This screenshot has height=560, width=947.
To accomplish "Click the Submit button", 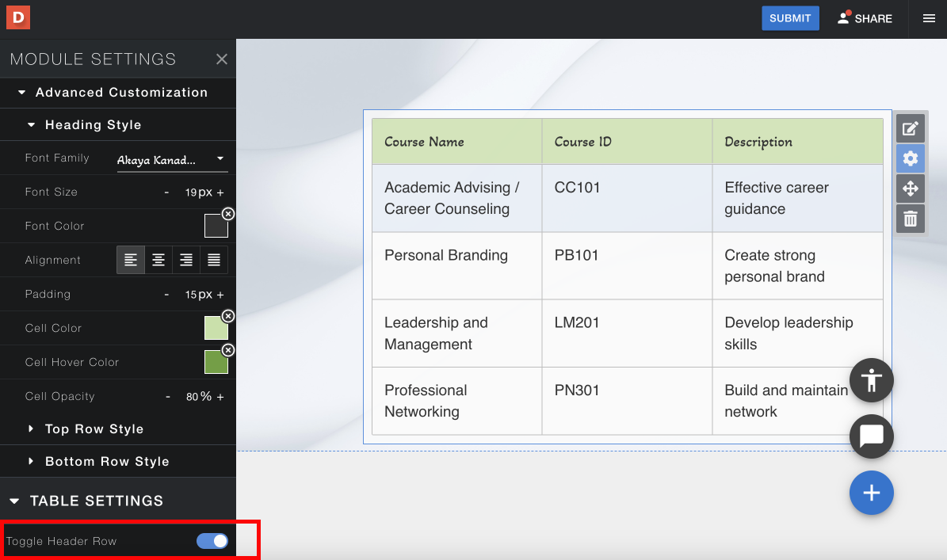I will pyautogui.click(x=790, y=19).
